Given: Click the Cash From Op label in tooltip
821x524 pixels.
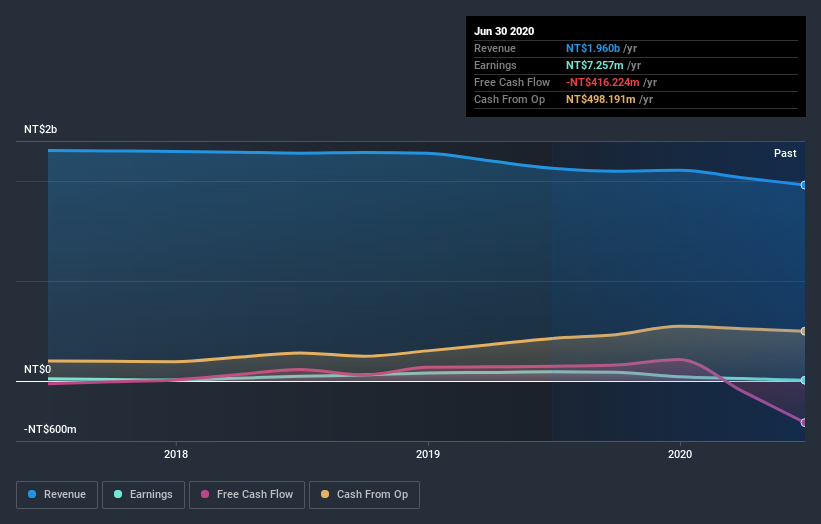Looking at the screenshot, I should tap(509, 99).
